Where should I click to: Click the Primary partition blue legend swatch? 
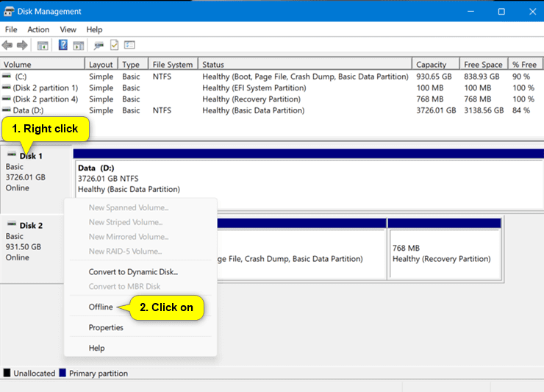click(62, 373)
